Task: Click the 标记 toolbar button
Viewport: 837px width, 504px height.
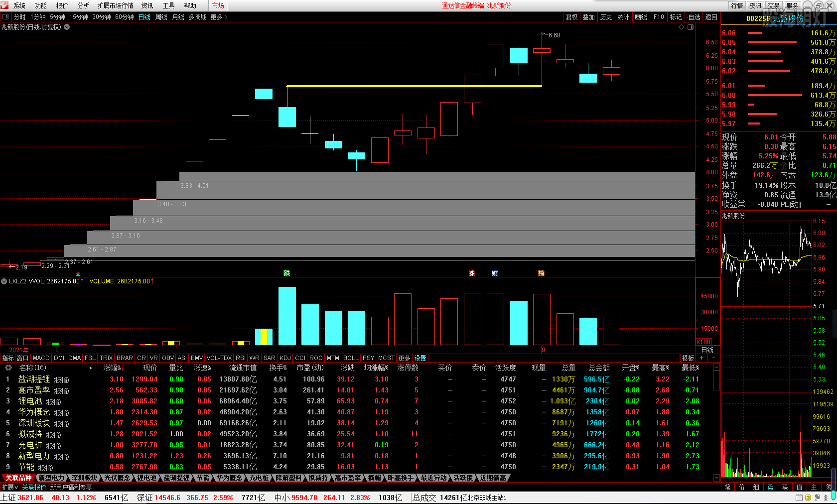Action: pos(676,17)
